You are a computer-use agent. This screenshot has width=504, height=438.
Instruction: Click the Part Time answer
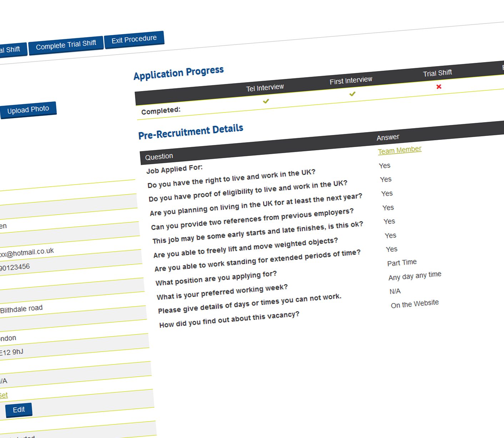click(402, 262)
